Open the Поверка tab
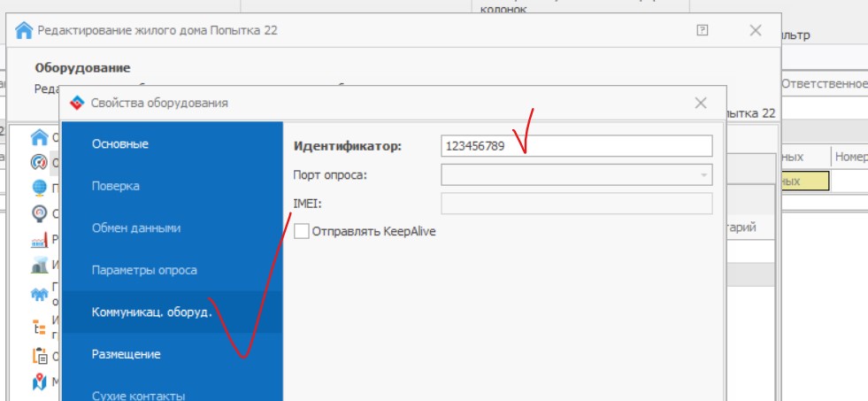 tap(116, 187)
